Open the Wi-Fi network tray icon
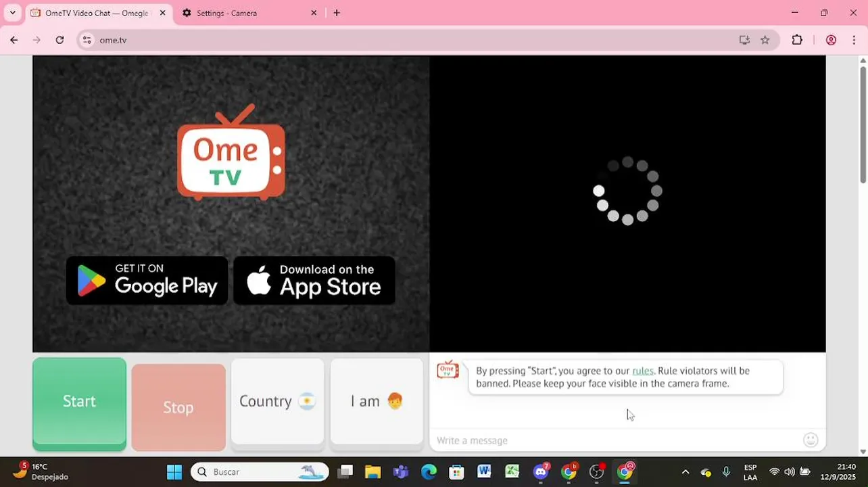 (x=775, y=472)
